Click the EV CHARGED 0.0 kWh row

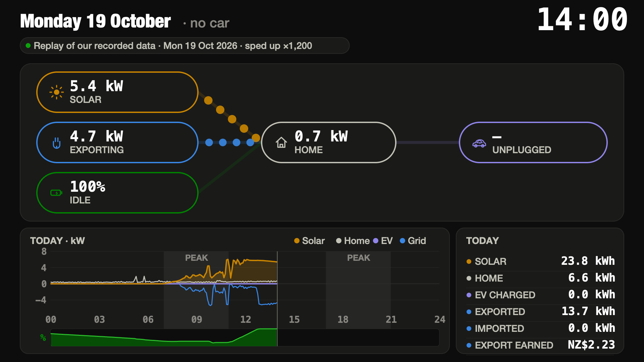[x=541, y=295]
